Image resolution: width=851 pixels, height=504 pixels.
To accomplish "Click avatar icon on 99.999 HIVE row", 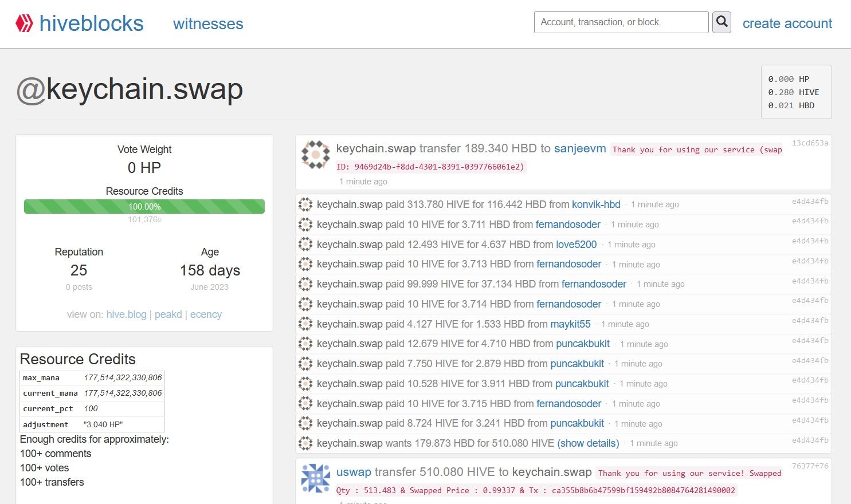I will point(305,284).
